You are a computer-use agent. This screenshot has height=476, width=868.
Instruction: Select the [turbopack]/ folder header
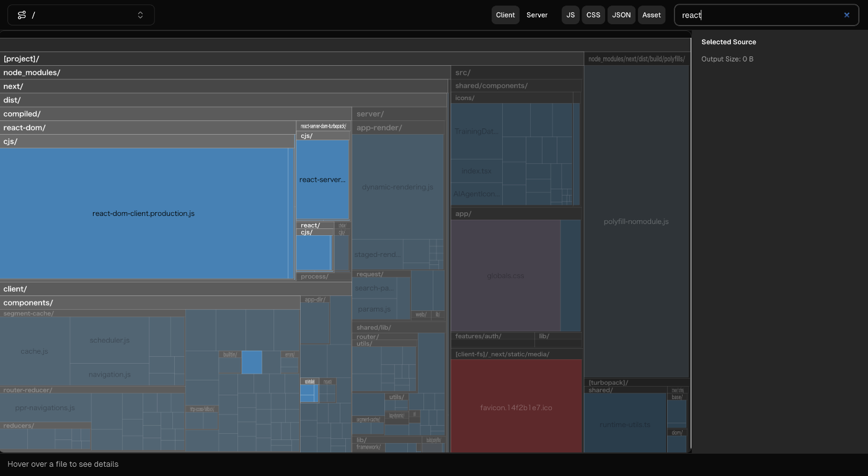637,382
